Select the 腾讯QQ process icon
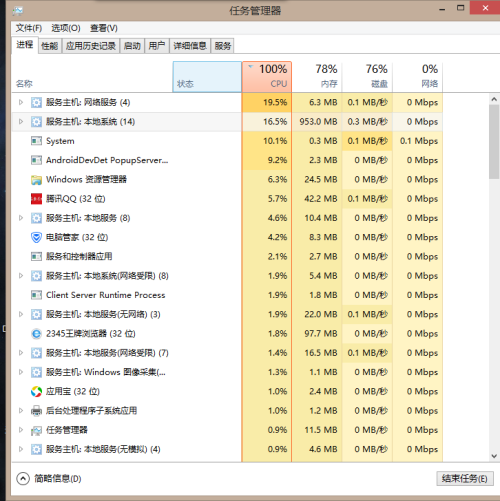Screen dimensions: 500x501 (36, 199)
